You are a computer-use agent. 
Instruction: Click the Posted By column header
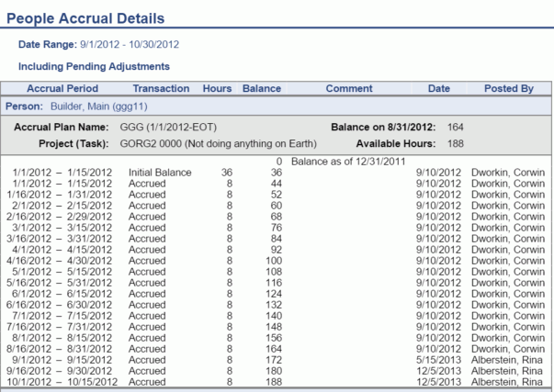(x=508, y=89)
